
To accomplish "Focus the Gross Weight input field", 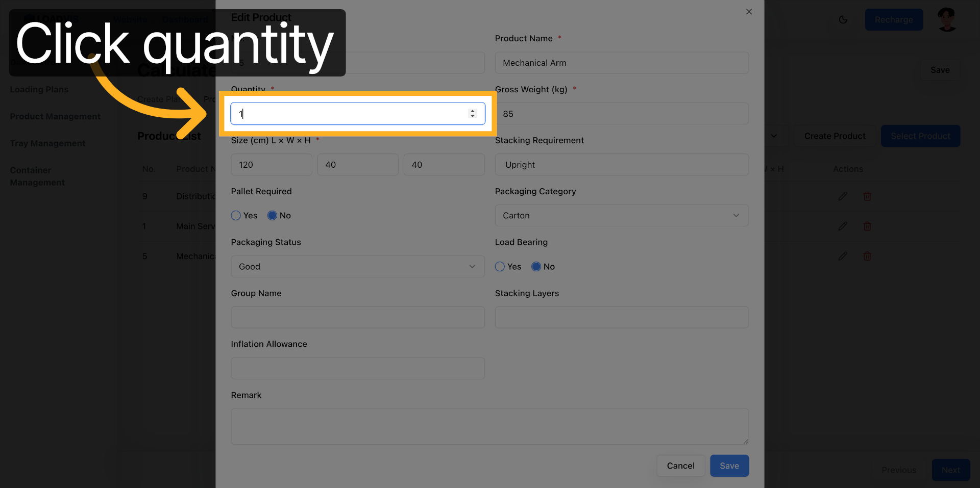I will (621, 114).
